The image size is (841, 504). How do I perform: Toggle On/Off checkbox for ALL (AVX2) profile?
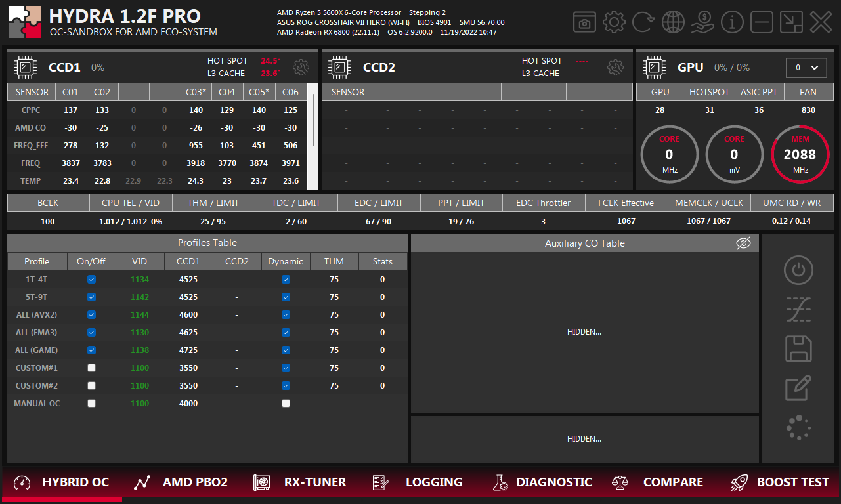(x=91, y=315)
